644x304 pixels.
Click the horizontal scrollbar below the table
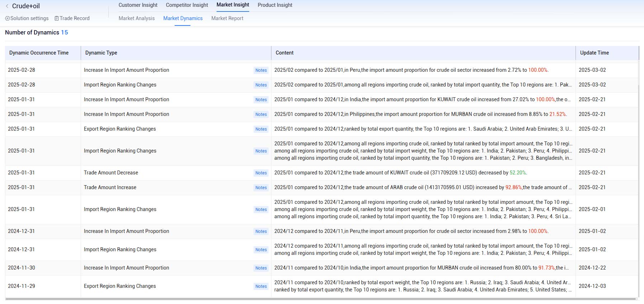pyautogui.click(x=320, y=299)
